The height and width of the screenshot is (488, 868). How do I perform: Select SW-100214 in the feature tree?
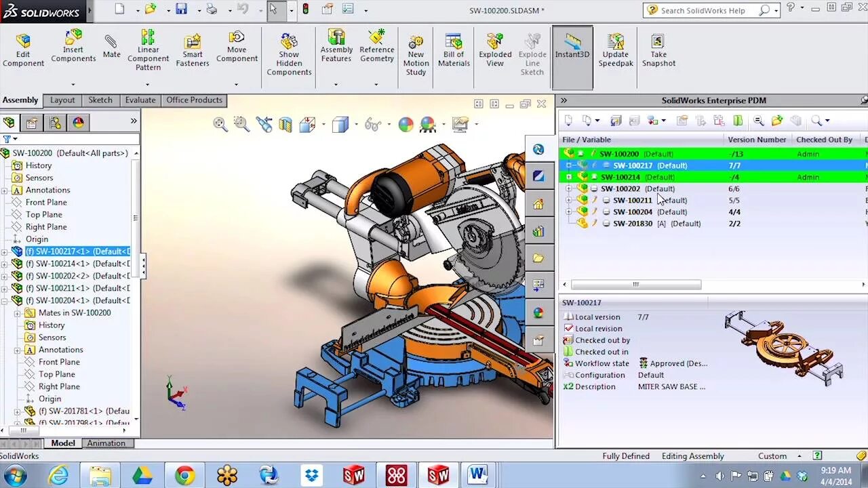coord(76,264)
